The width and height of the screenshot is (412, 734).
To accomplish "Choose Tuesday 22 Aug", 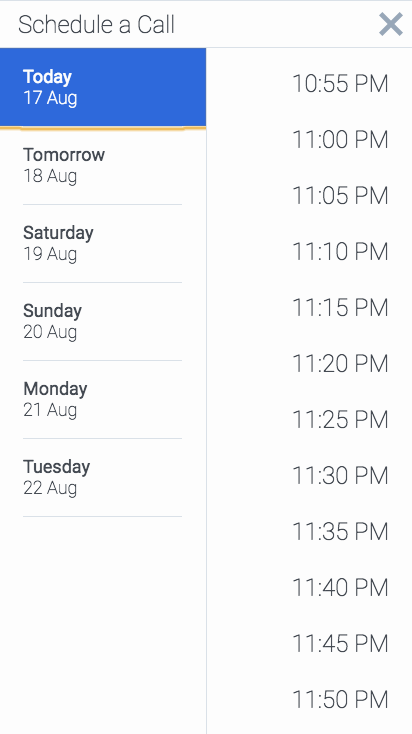I will tap(103, 478).
